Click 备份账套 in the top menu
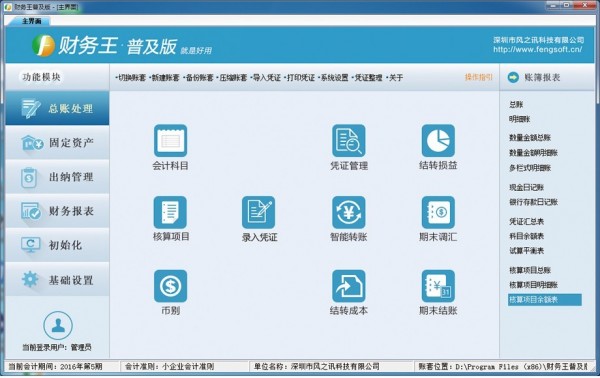Image resolution: width=600 pixels, height=378 pixels. [199, 78]
